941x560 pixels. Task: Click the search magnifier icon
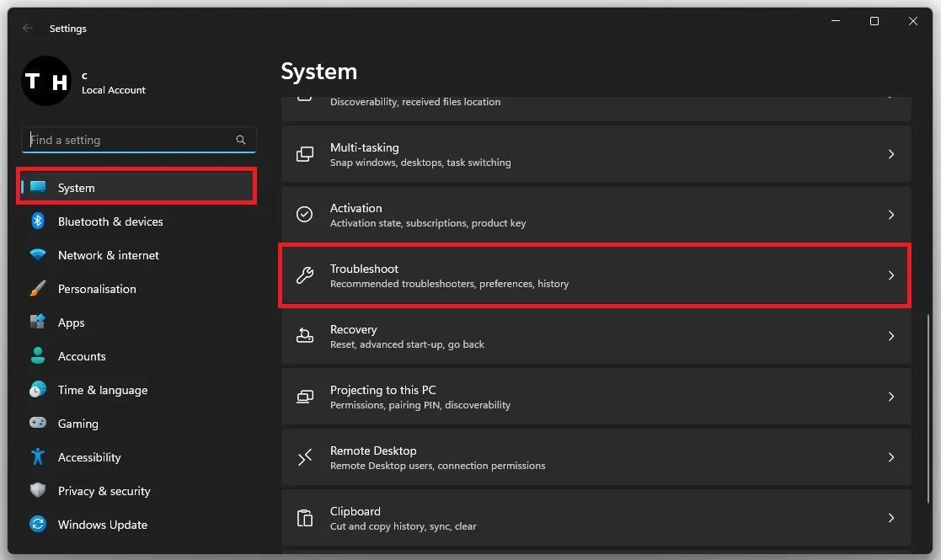(241, 140)
